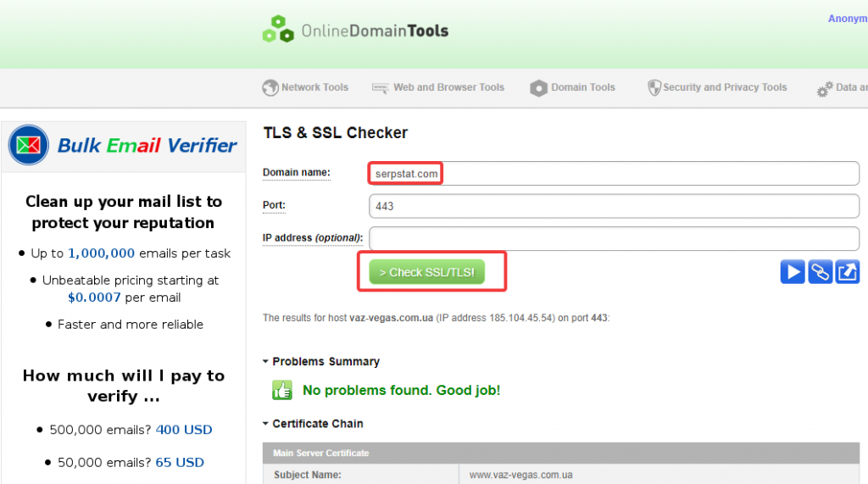The width and height of the screenshot is (868, 484).
Task: Click the Domain name field containing serpstat.com
Action: (614, 174)
